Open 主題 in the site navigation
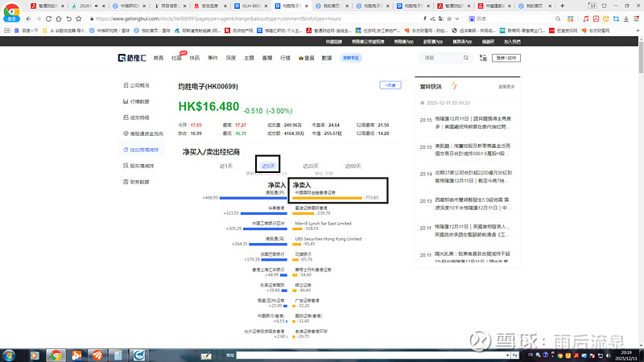 pos(249,58)
